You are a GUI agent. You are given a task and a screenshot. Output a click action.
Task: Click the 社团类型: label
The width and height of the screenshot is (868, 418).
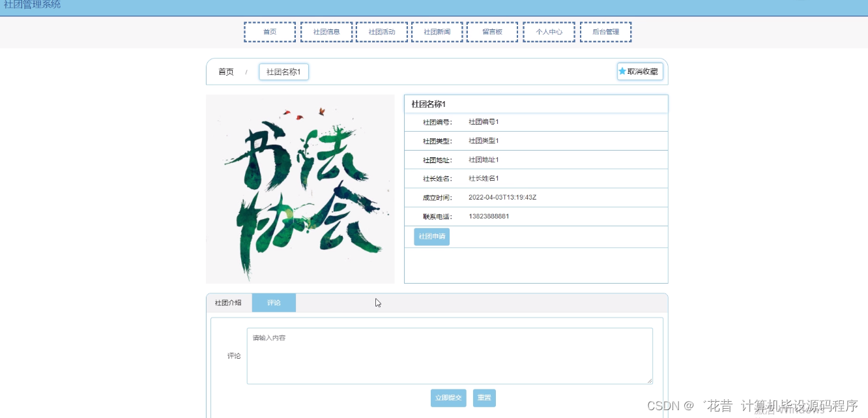[437, 142]
